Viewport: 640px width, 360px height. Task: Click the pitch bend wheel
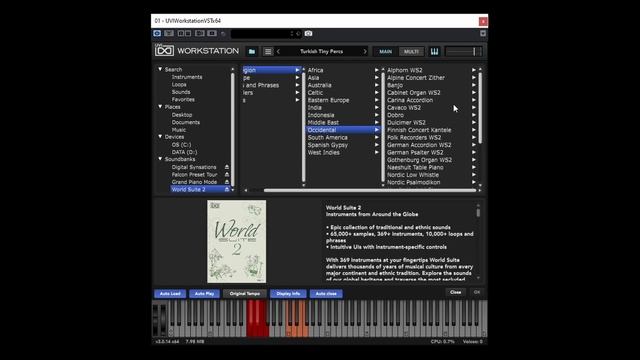click(155, 319)
